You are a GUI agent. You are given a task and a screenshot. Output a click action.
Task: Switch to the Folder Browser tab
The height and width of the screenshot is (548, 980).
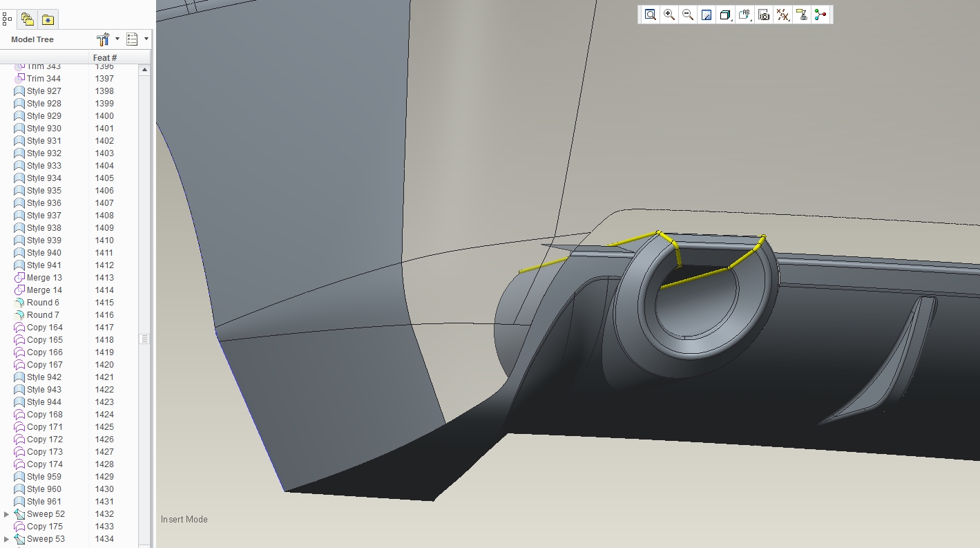(27, 19)
